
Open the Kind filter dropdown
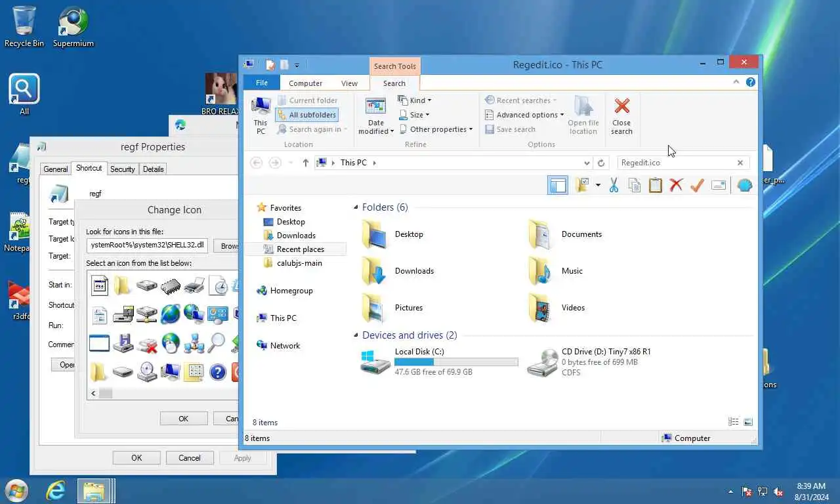tap(415, 100)
